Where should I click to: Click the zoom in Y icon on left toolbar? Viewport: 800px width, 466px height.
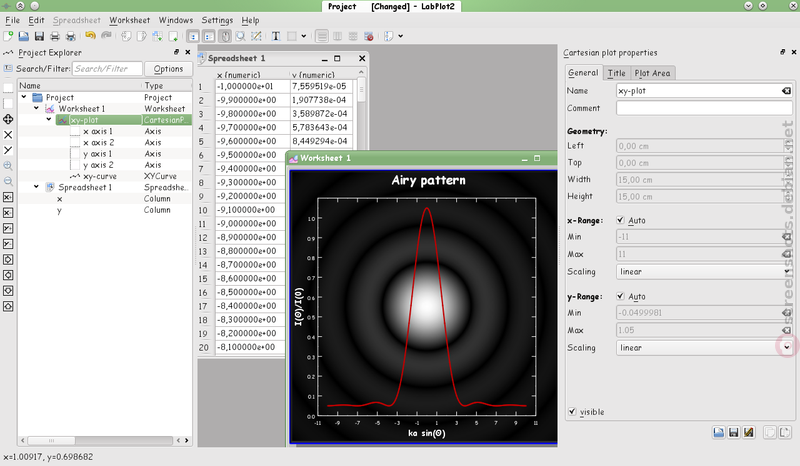coord(8,228)
